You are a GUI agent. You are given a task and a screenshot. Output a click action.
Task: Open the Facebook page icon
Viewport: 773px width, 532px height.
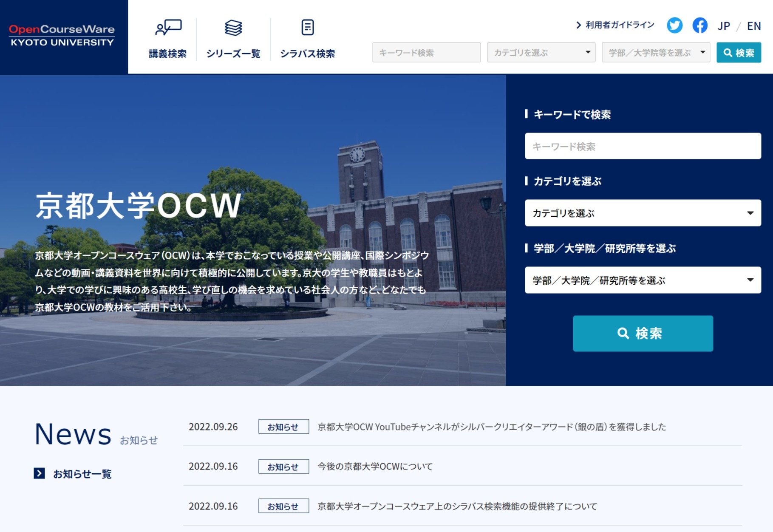(x=699, y=25)
